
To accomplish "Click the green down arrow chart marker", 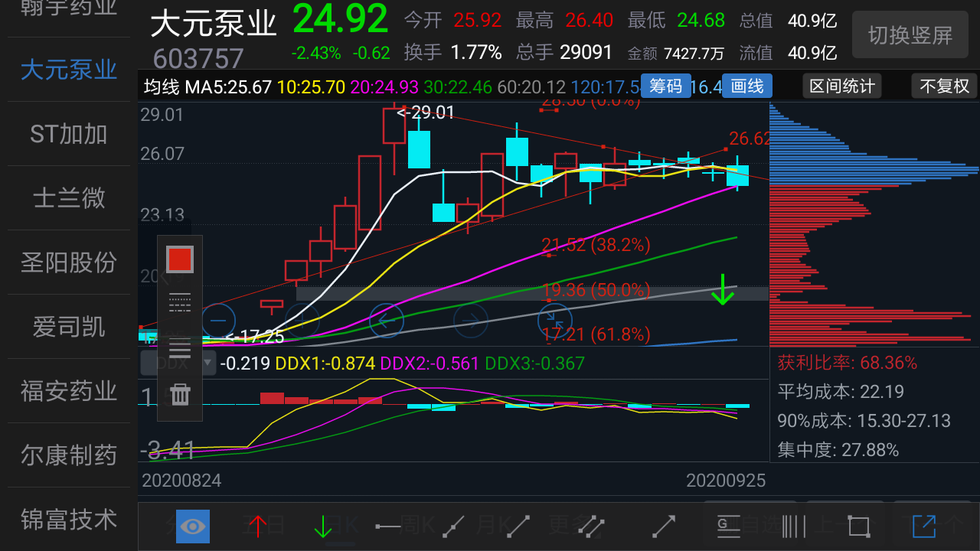I will coord(723,289).
